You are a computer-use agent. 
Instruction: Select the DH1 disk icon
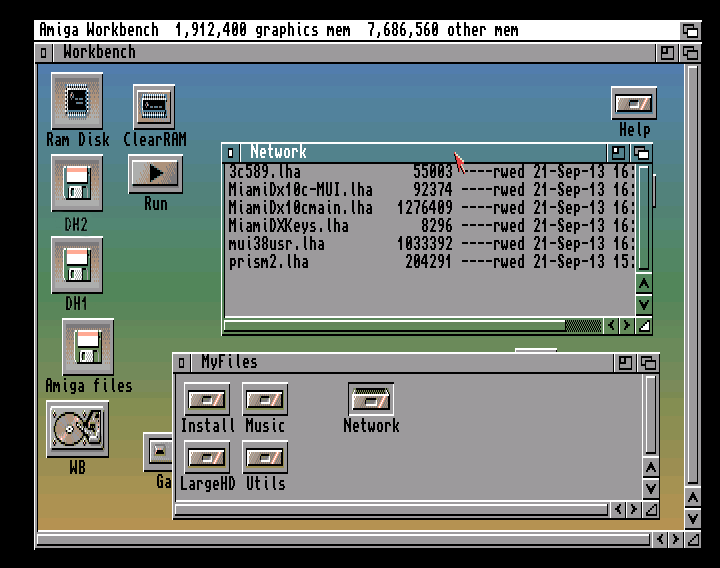coord(77,264)
